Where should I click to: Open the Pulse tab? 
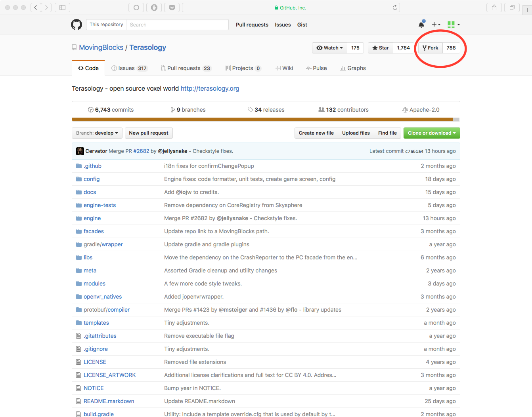pyautogui.click(x=316, y=68)
